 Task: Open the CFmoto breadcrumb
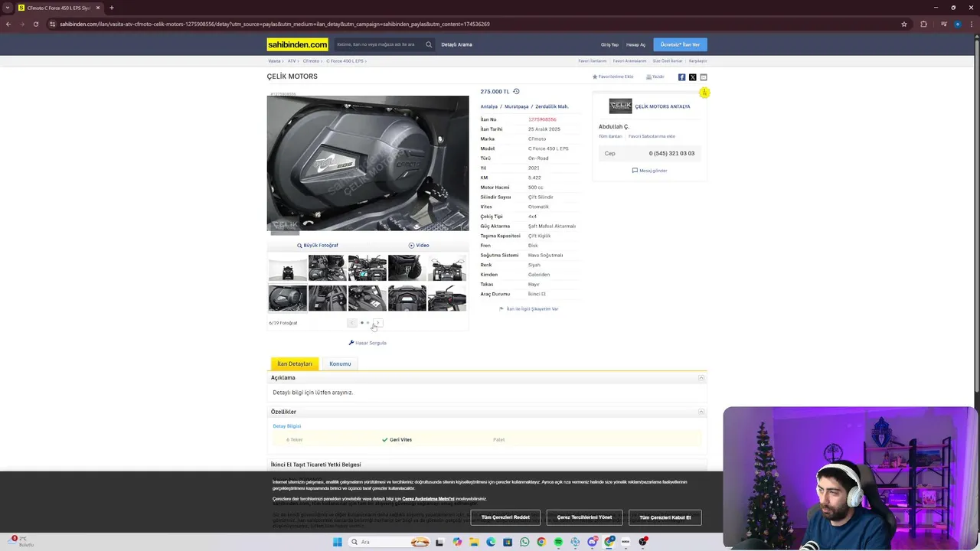tap(311, 60)
